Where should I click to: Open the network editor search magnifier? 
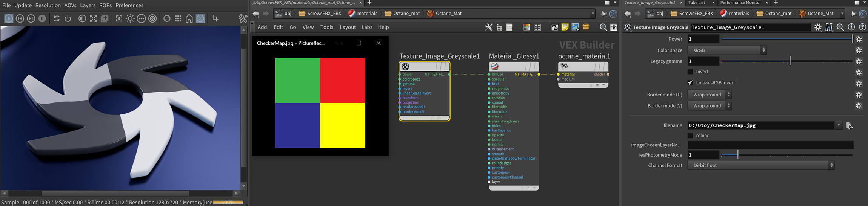(603, 27)
